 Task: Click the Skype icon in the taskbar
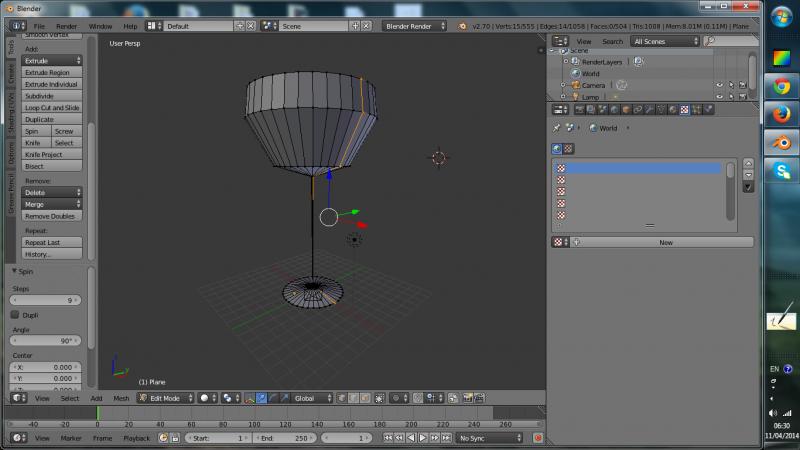tap(780, 171)
